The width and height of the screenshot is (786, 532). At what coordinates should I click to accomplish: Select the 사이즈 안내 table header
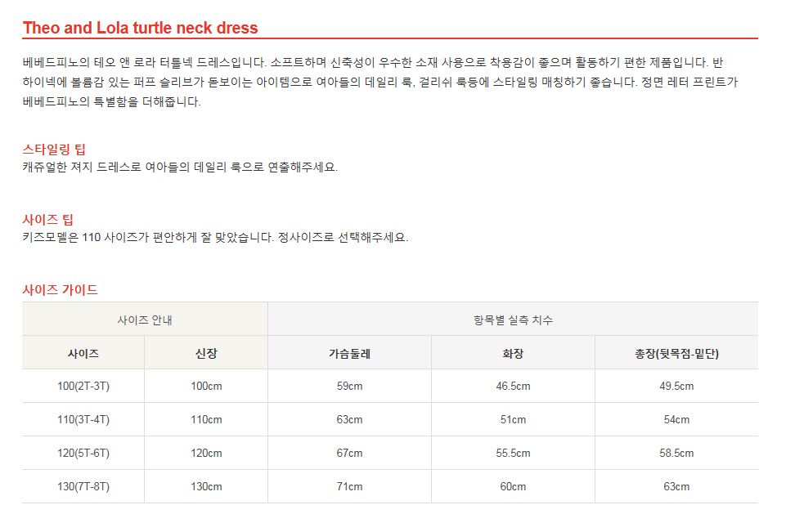145,320
